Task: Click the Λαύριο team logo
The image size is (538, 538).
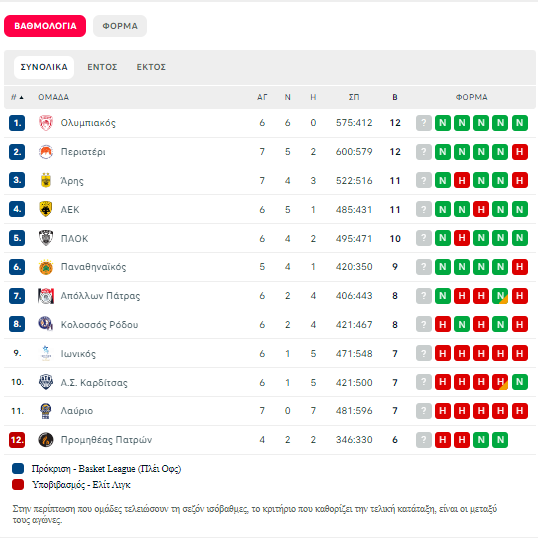Action: point(46,411)
